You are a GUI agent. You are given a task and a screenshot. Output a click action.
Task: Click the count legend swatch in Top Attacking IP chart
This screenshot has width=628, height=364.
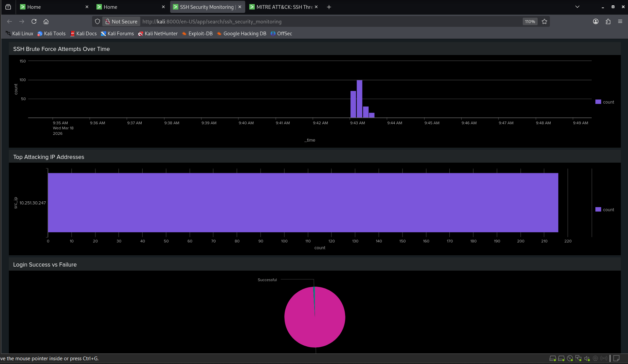click(598, 210)
